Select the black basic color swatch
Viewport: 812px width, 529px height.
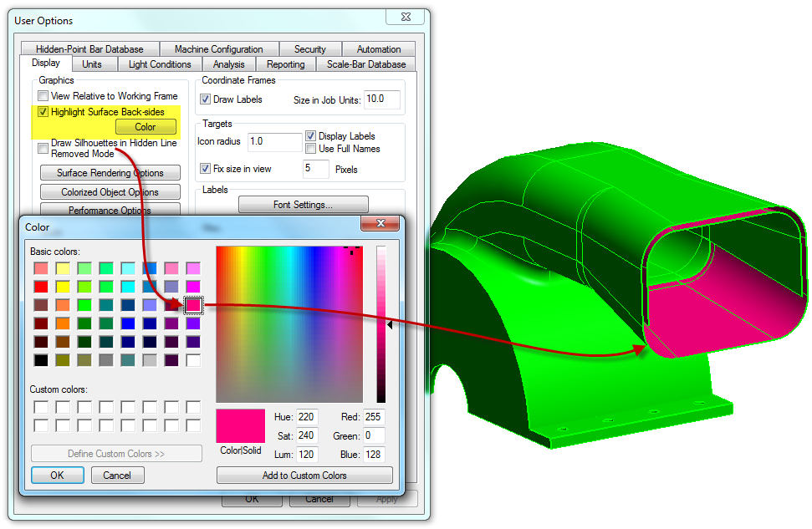(x=41, y=360)
